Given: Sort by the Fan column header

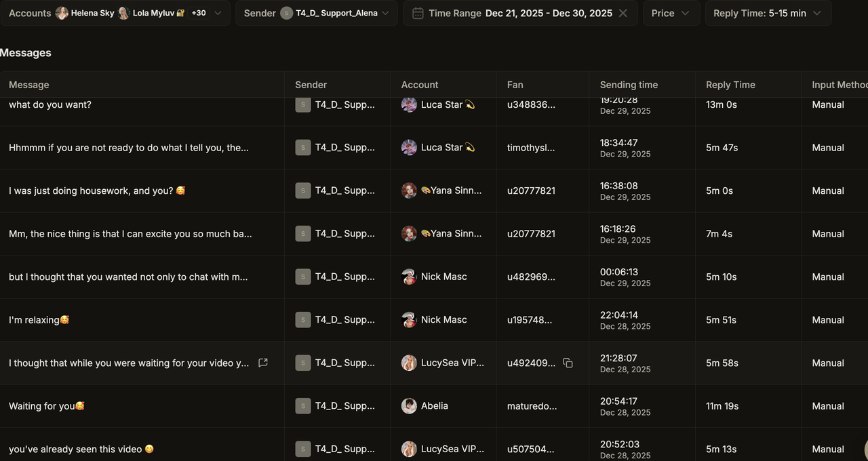Looking at the screenshot, I should 515,85.
